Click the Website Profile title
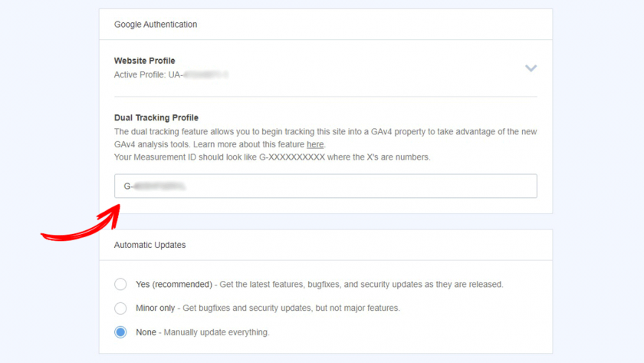This screenshot has height=363, width=644. click(x=144, y=61)
